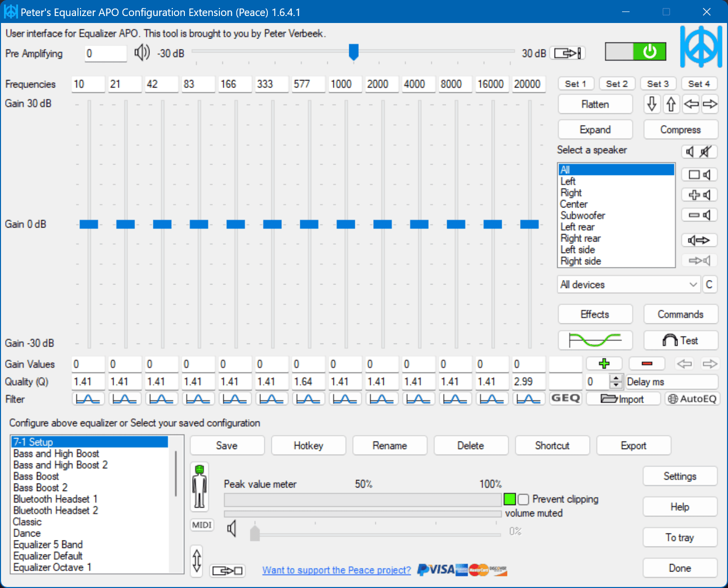Click the Delay ms spinner up arrow
The height and width of the screenshot is (588, 728).
(x=616, y=378)
